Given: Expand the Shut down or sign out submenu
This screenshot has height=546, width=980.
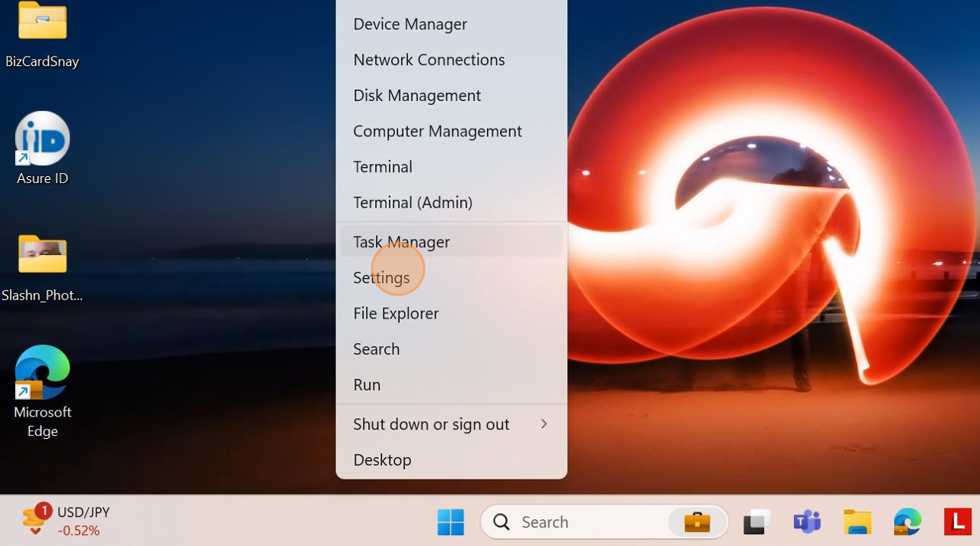Looking at the screenshot, I should [431, 423].
